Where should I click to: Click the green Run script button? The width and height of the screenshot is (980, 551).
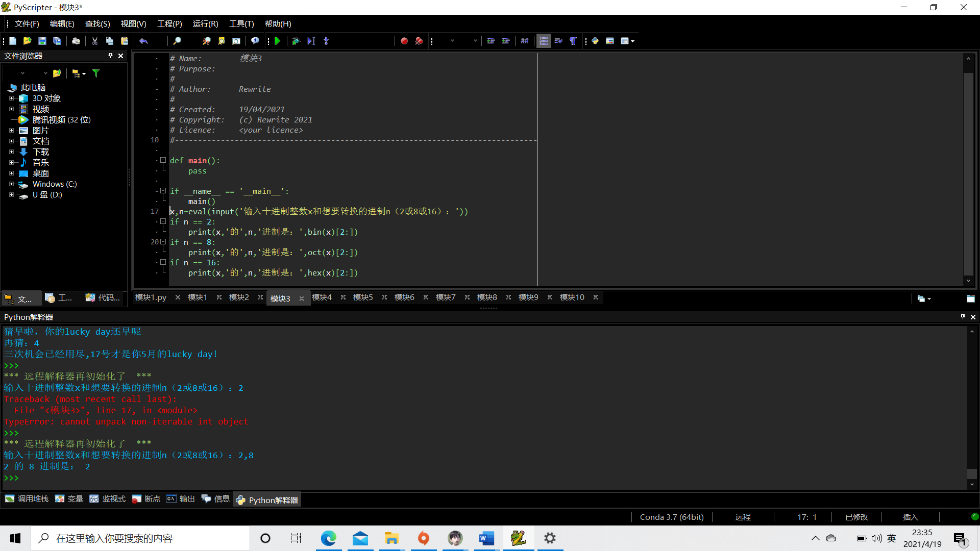(x=278, y=41)
